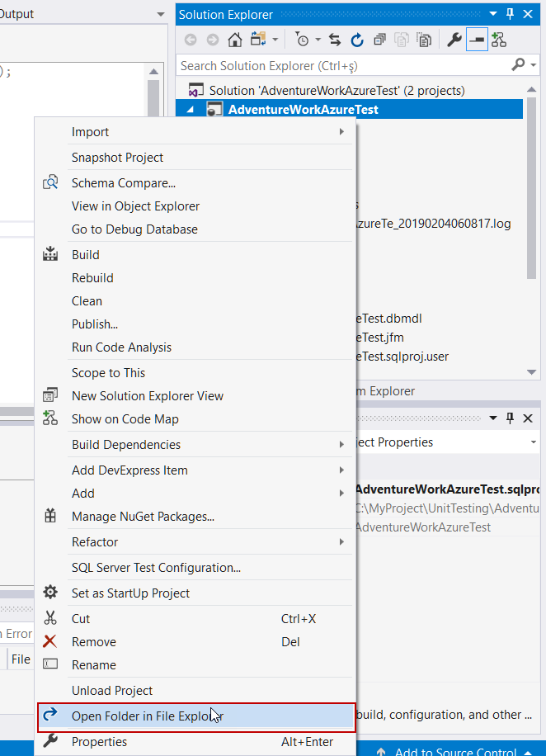This screenshot has height=756, width=546.
Task: Refresh the Solution Explorer
Action: click(357, 40)
